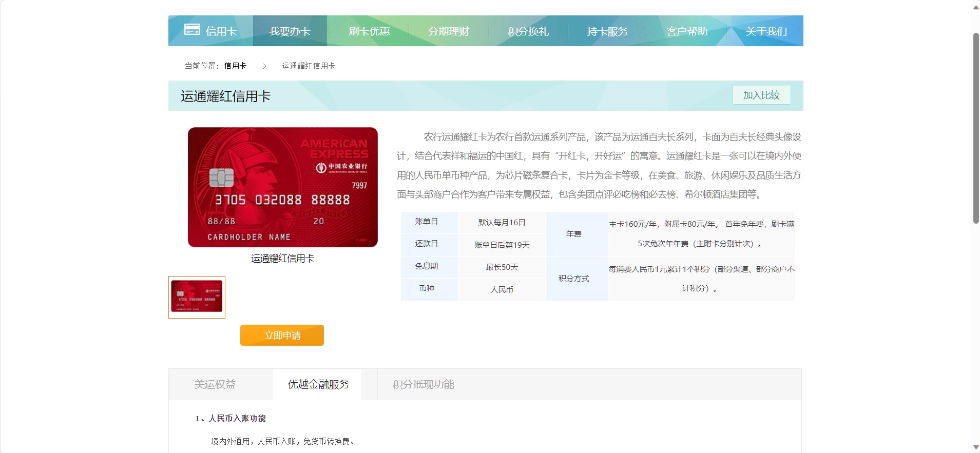
Task: Select the 刷卡优惠 navigation item
Action: point(369,31)
